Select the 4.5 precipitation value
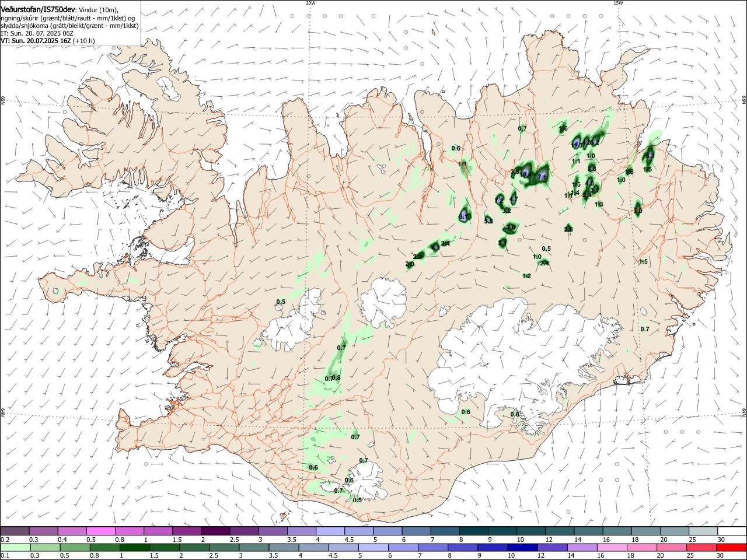The width and height of the screenshot is (747, 560). [589, 183]
